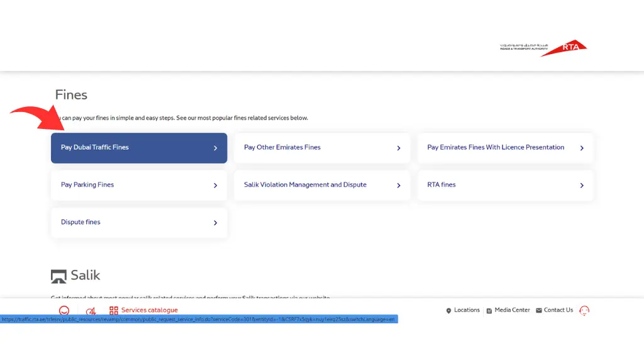Click the fines intro description text
The width and height of the screenshot is (644, 351).
point(182,118)
